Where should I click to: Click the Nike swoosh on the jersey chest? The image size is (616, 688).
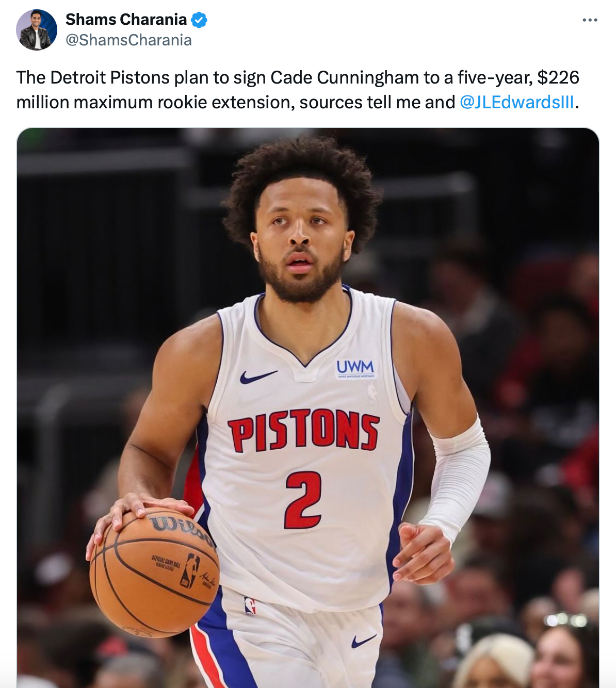(257, 377)
